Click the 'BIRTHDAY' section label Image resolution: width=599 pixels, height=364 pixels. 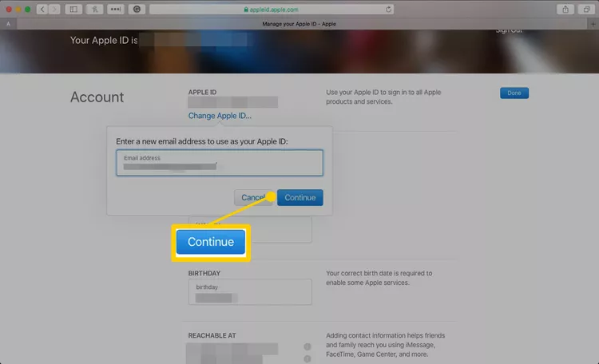(x=204, y=273)
